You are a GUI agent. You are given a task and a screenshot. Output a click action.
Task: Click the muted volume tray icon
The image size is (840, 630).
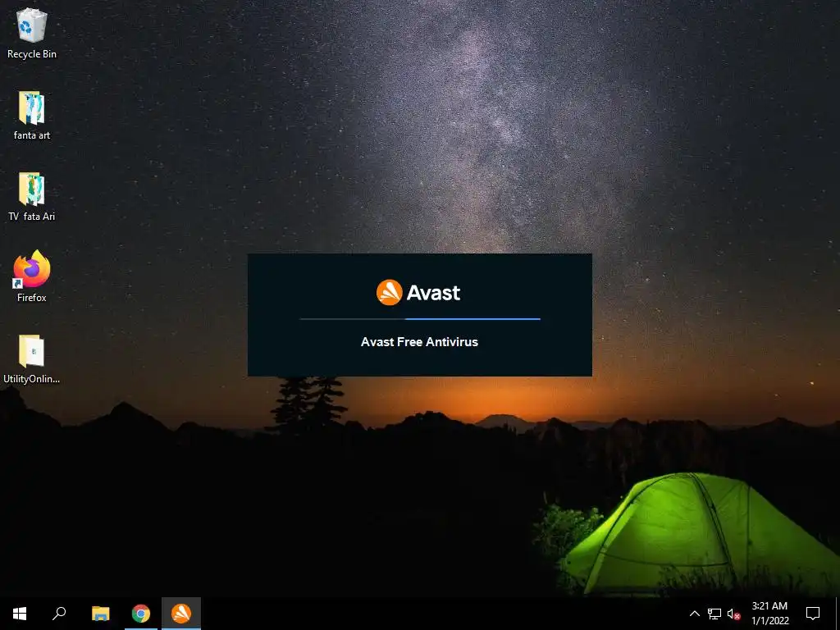point(733,614)
